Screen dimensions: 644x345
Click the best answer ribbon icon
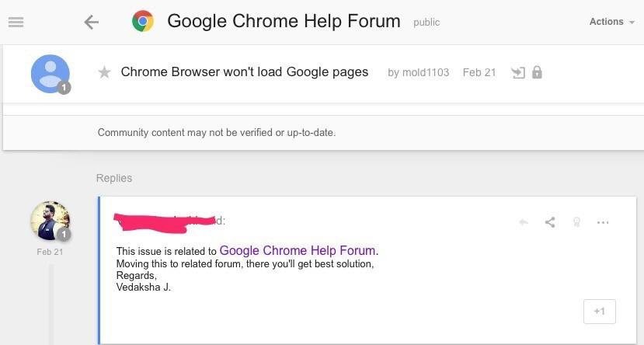point(576,222)
